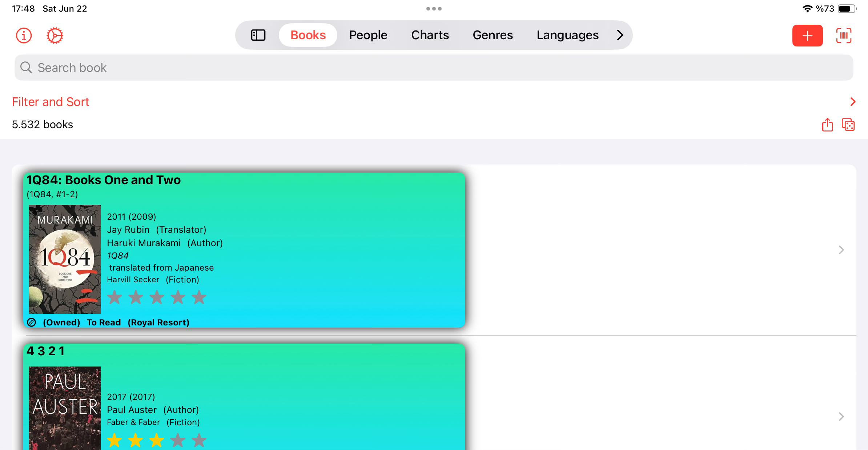Tap the share export icon

click(827, 125)
